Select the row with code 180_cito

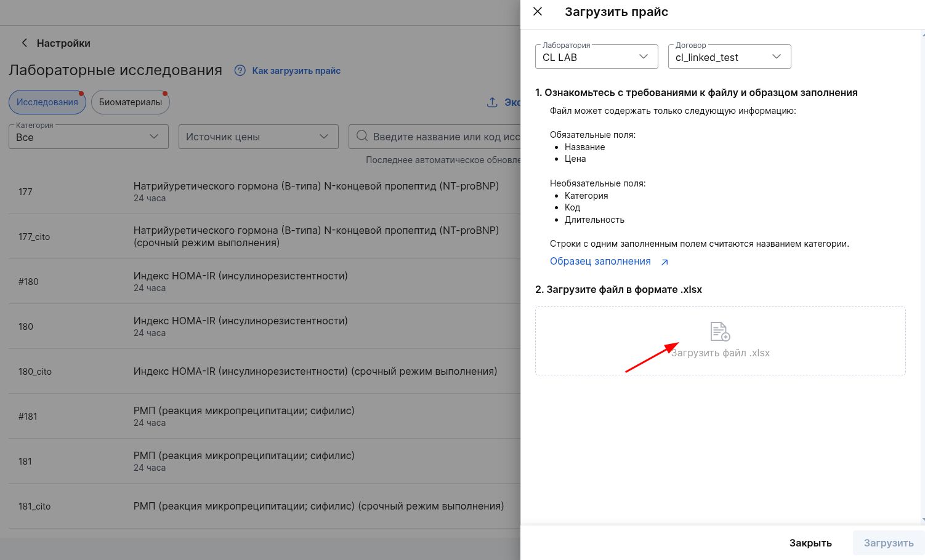(x=265, y=372)
